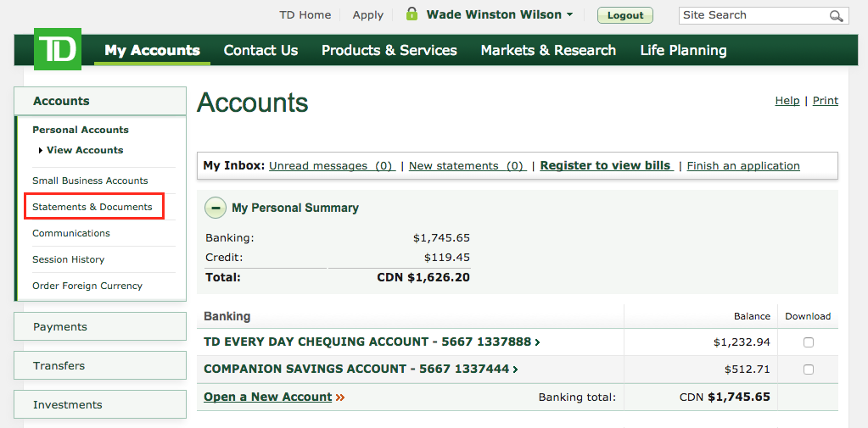868x428 pixels.
Task: Open the Products & Services menu
Action: [x=389, y=50]
